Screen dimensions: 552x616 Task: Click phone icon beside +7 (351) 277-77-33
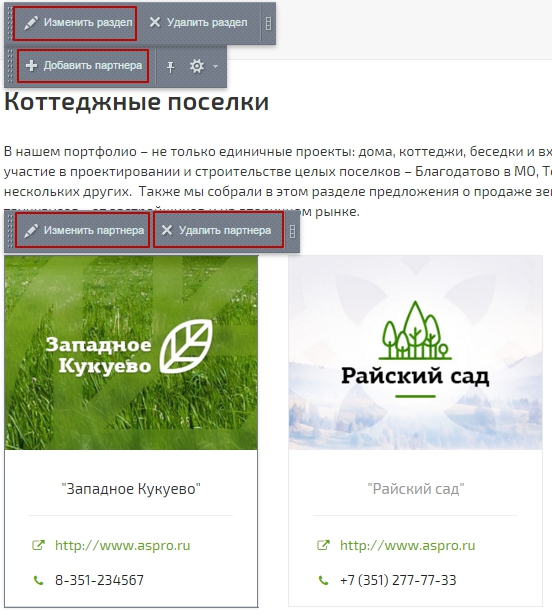[x=323, y=580]
